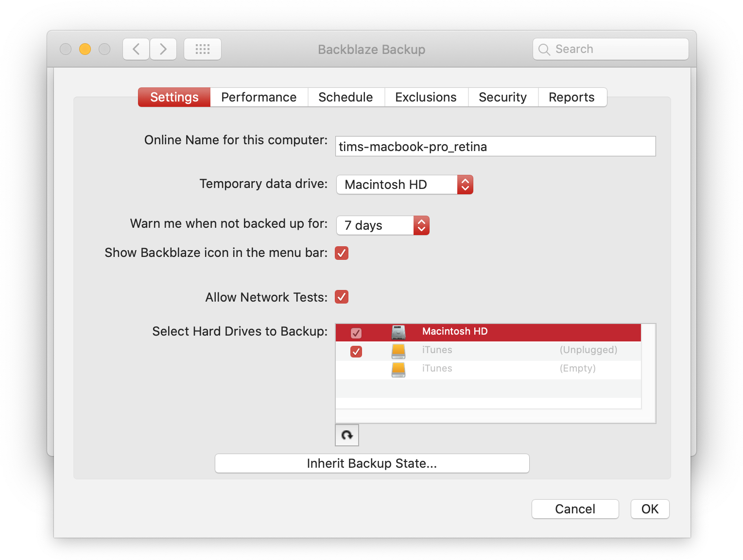The height and width of the screenshot is (560, 743).
Task: Minimize window with the yellow button
Action: (85, 49)
